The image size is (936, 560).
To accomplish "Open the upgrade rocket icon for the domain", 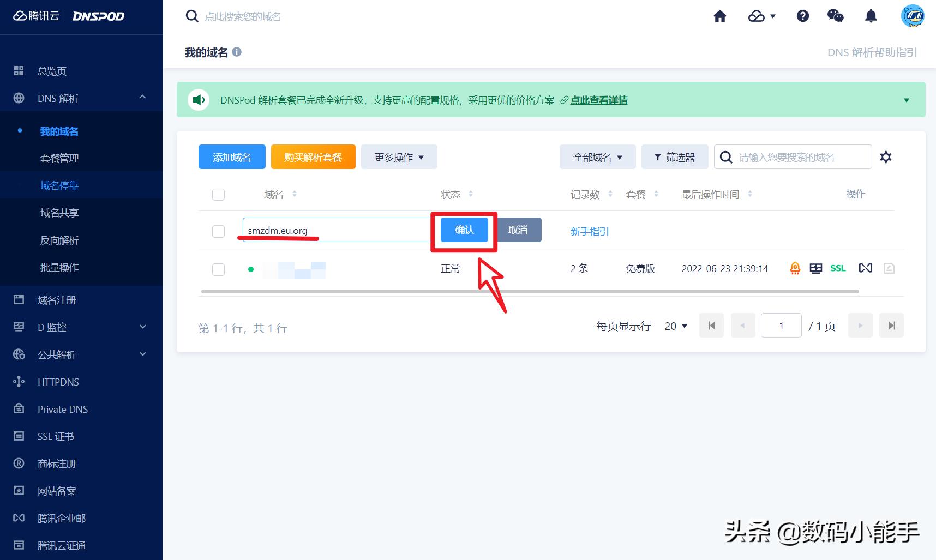I will coord(795,268).
